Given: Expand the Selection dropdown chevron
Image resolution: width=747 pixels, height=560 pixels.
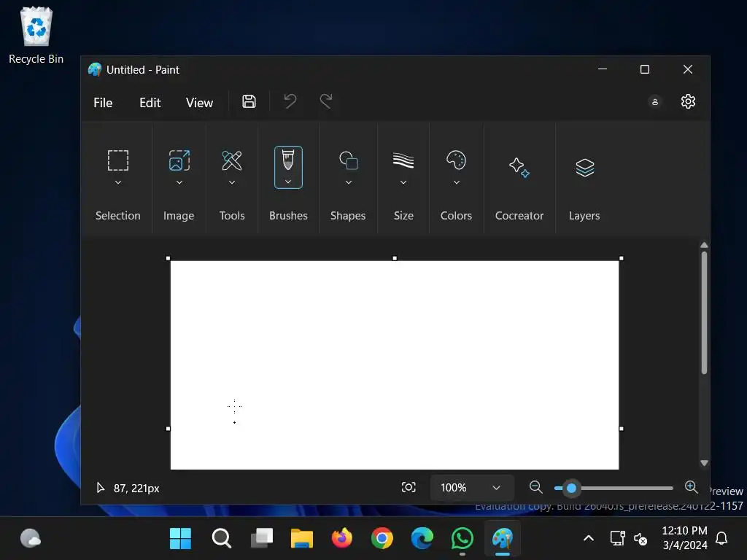Looking at the screenshot, I should click(117, 182).
